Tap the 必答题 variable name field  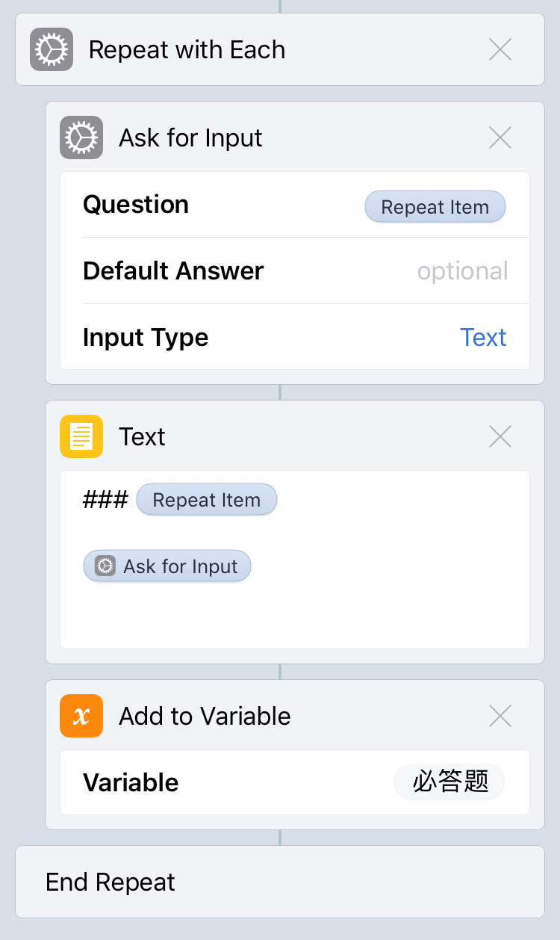pos(449,782)
